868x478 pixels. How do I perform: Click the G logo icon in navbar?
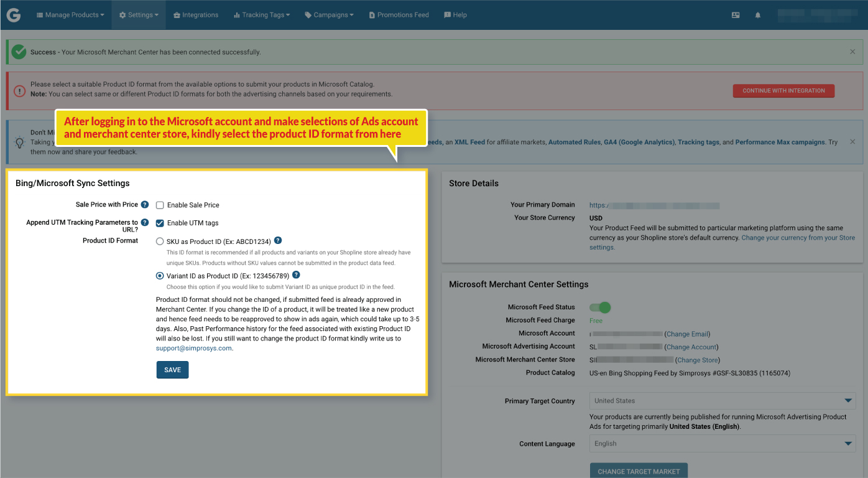(14, 15)
